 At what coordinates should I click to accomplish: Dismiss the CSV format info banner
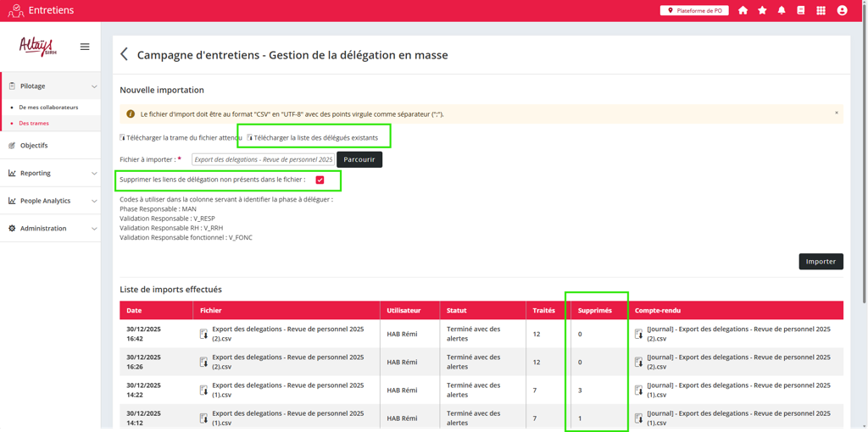point(836,113)
